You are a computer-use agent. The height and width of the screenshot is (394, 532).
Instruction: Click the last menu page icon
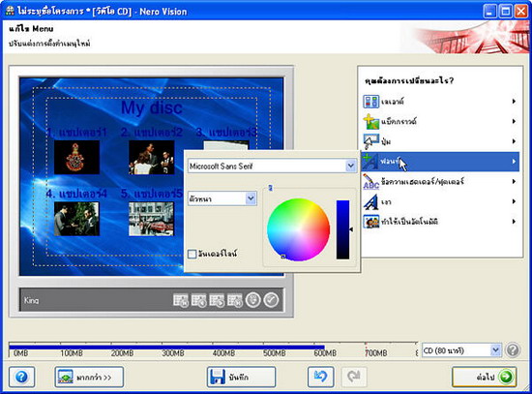[235, 300]
